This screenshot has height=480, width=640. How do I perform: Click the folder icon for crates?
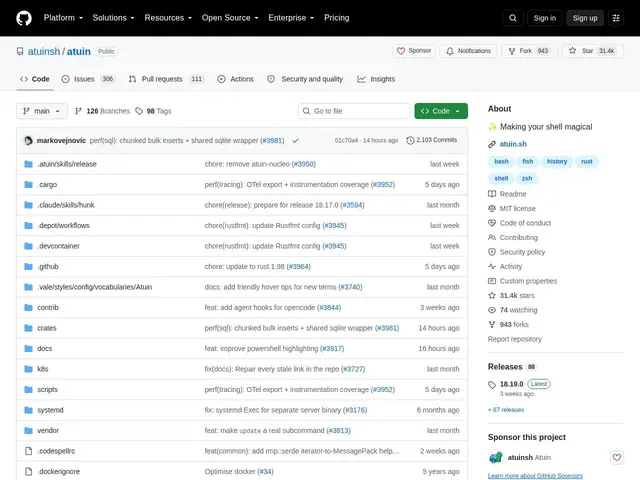(28, 328)
